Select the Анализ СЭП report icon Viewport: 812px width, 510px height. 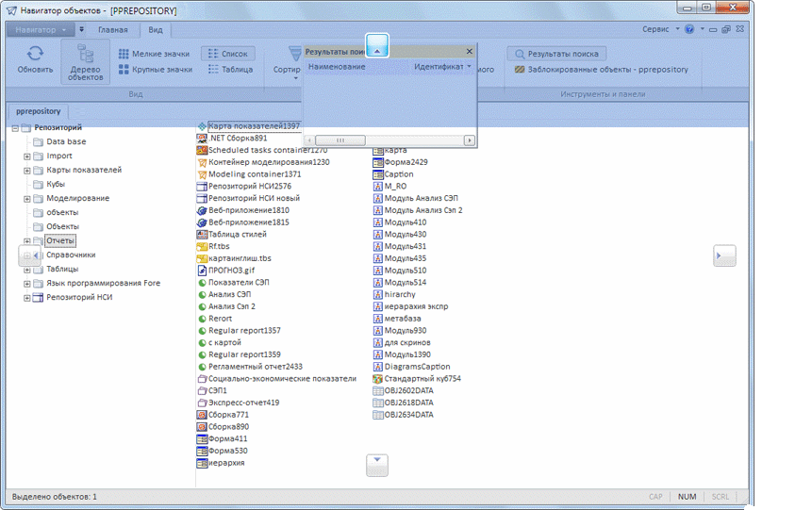point(202,294)
